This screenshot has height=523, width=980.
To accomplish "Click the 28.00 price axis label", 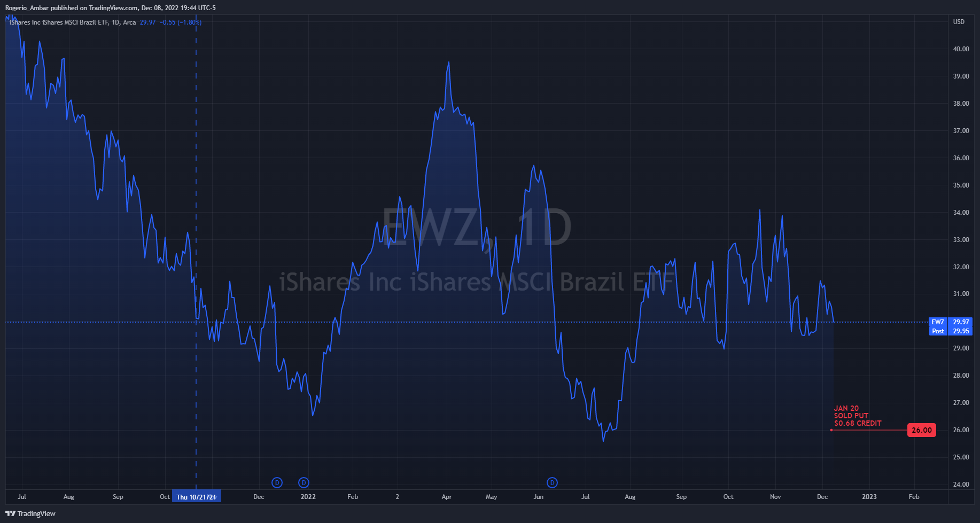I will [961, 376].
